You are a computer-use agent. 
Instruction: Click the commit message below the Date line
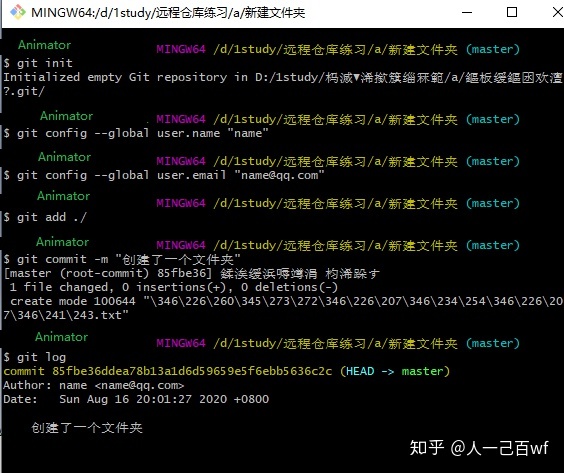87,428
